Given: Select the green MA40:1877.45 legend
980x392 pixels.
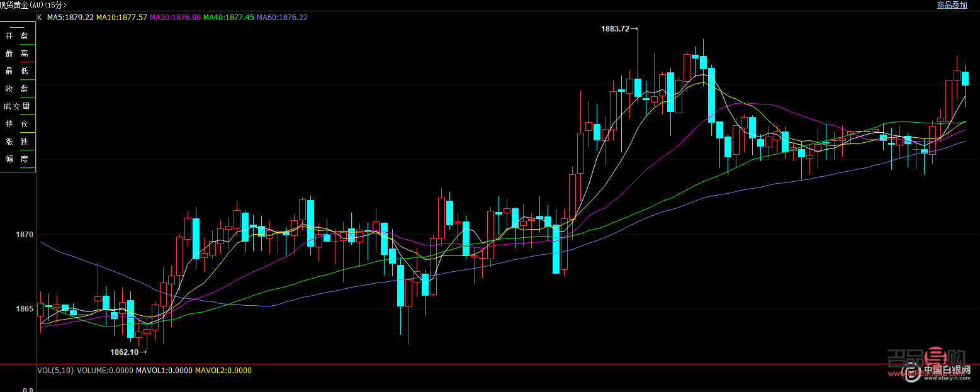Looking at the screenshot, I should point(229,18).
